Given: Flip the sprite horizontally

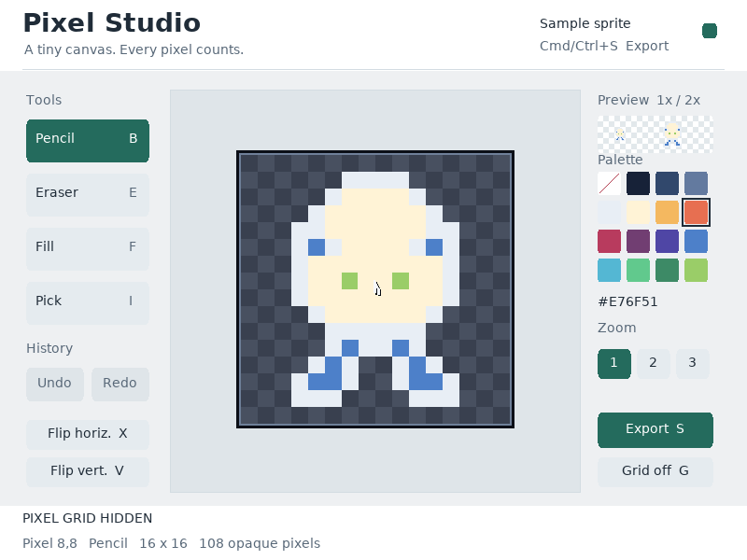Looking at the screenshot, I should click(88, 434).
